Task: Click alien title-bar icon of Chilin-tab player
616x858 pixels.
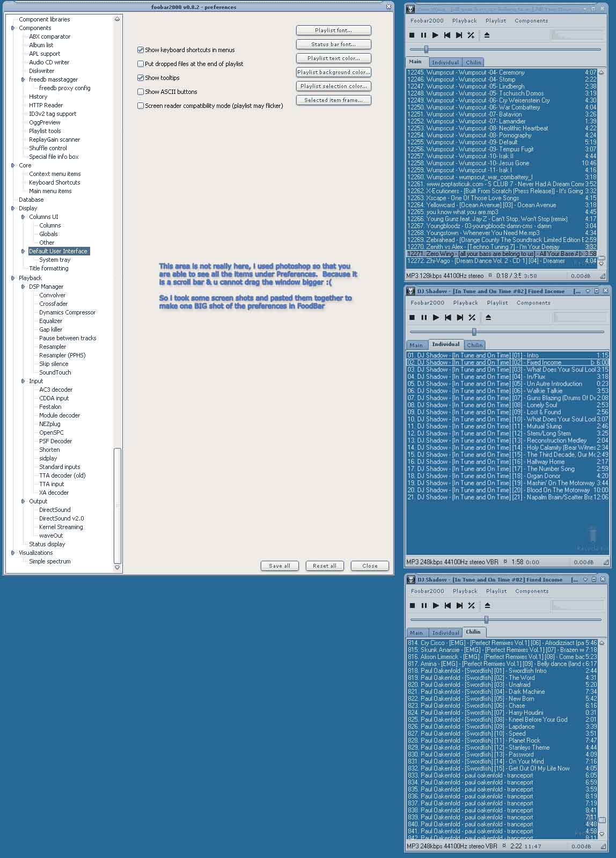Action: coord(412,580)
